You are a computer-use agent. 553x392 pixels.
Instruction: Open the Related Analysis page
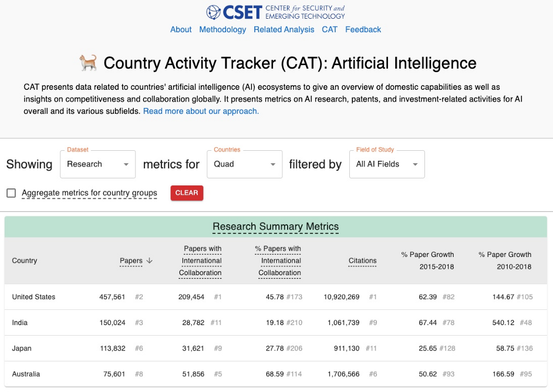[x=284, y=29]
